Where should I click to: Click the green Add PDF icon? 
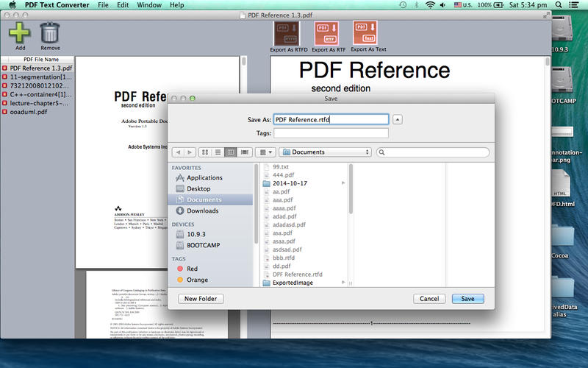click(x=20, y=32)
